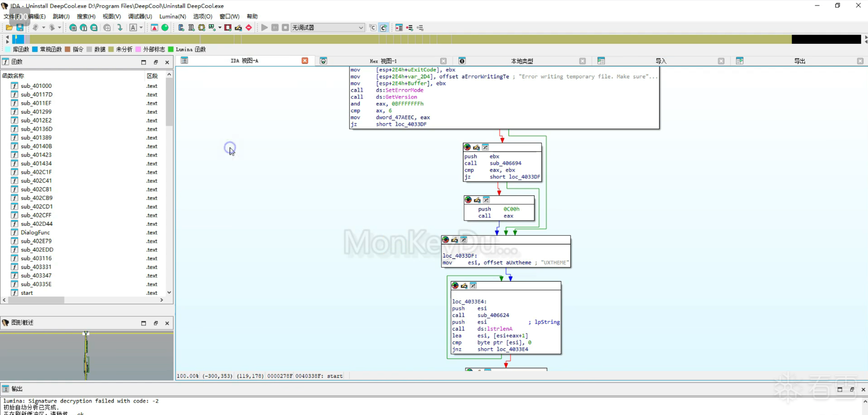
Task: Click the jump forward arrow icon
Action: click(x=52, y=28)
